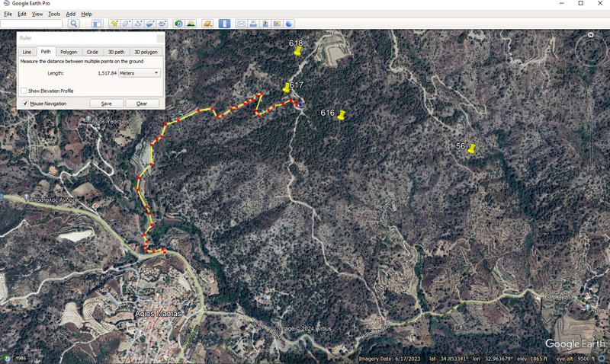610x364 pixels.
Task: Enable Show Elevation Profile checkbox
Action: [24, 91]
